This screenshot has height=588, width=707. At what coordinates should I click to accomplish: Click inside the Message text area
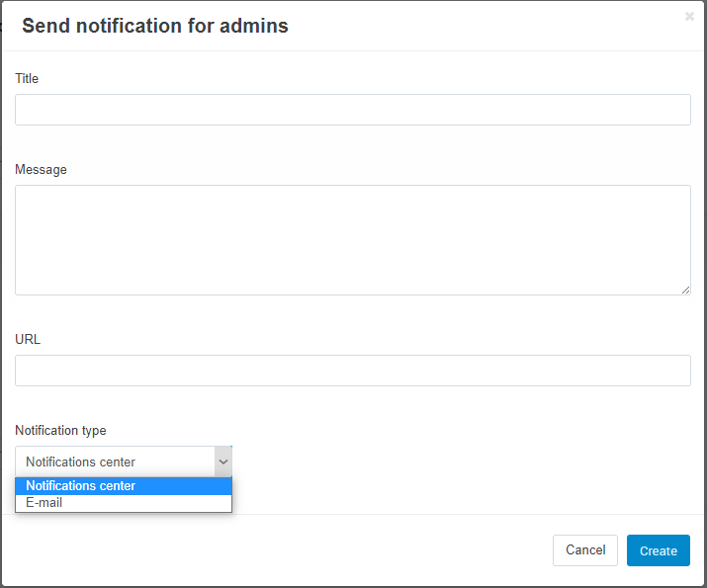[x=353, y=240]
